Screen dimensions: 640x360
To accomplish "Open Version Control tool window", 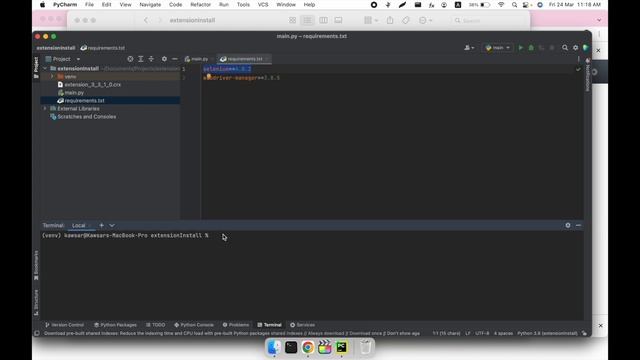I will [64, 325].
